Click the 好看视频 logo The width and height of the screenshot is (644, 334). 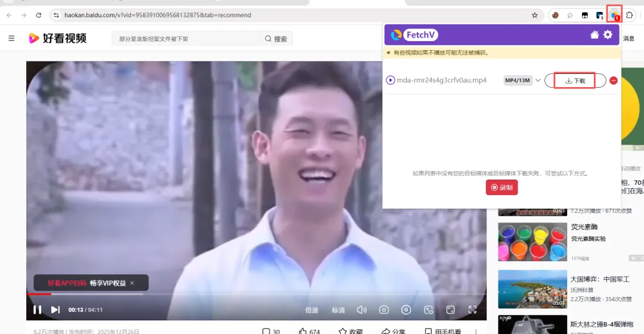57,38
